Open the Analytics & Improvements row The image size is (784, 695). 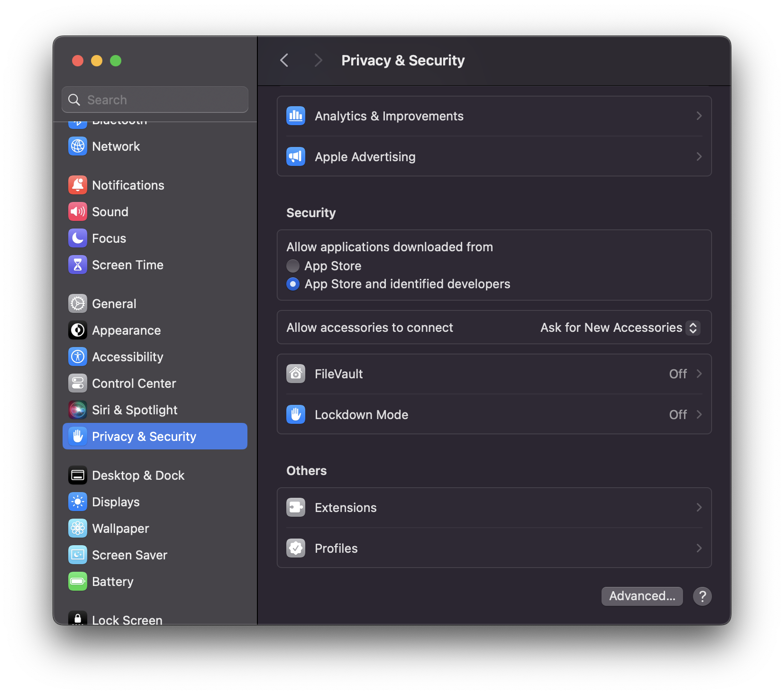494,116
